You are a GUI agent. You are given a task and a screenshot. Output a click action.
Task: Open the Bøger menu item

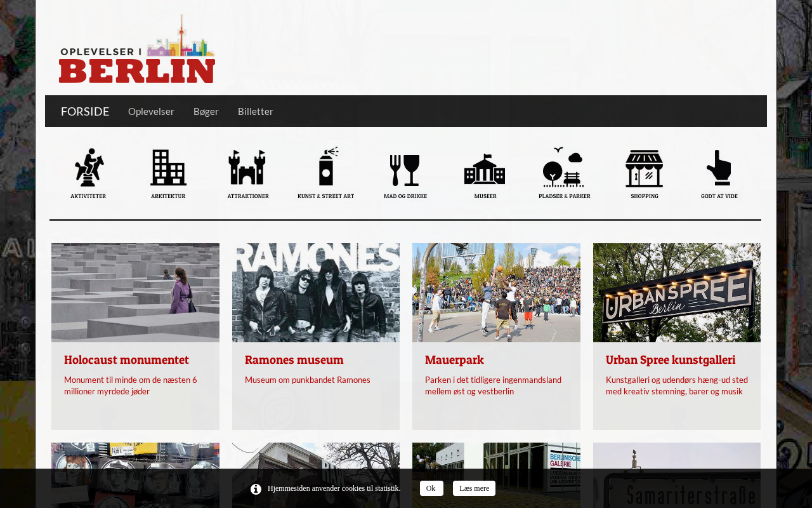click(x=206, y=111)
